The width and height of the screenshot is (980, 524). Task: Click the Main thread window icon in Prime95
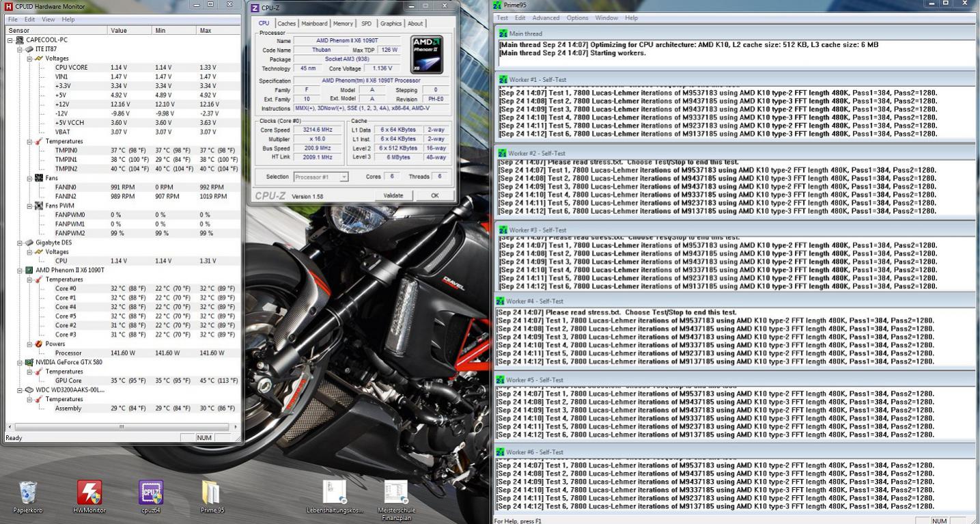pyautogui.click(x=503, y=33)
